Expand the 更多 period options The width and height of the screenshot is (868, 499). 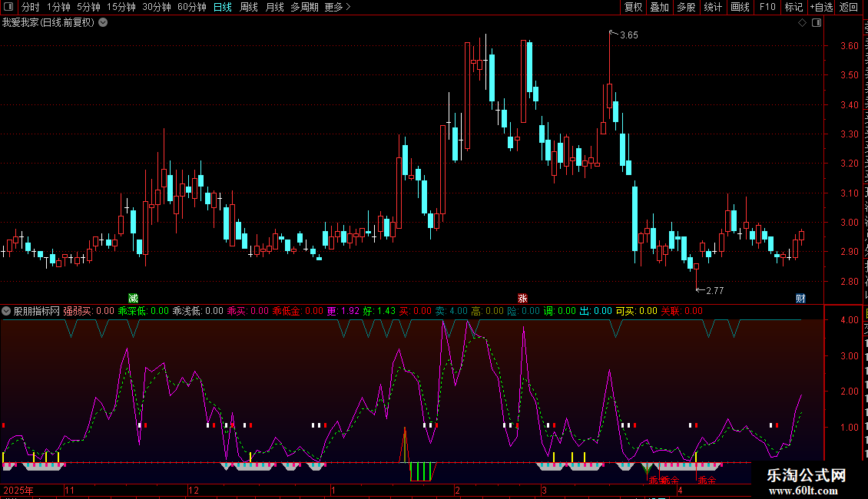click(338, 7)
